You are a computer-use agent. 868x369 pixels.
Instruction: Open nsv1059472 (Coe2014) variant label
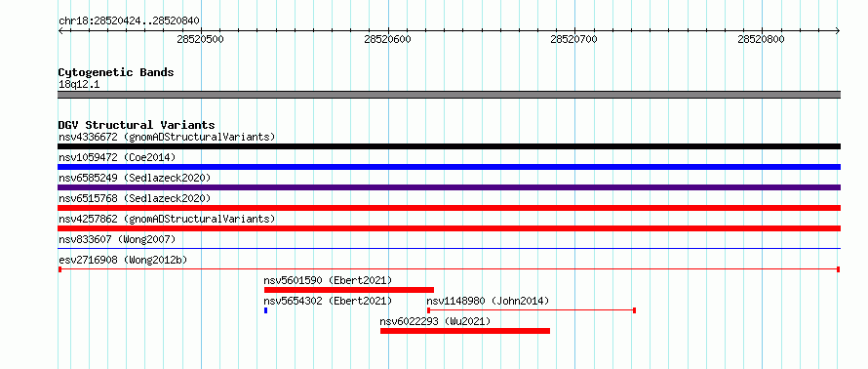(117, 157)
